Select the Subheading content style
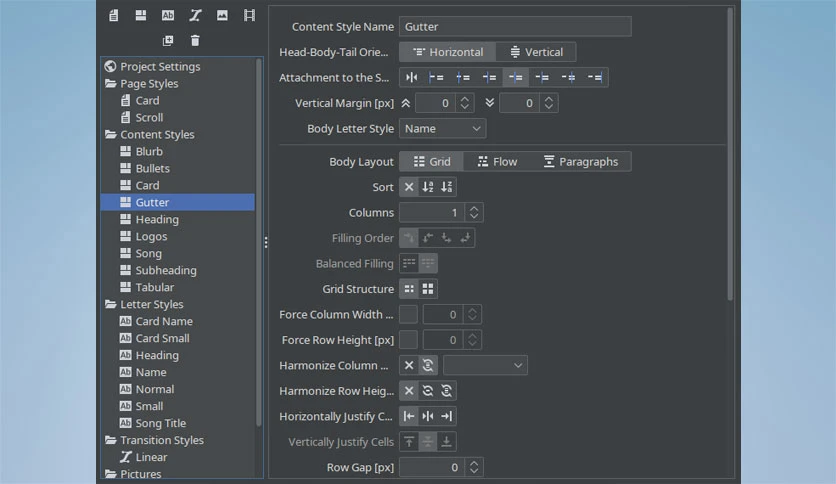Image resolution: width=836 pixels, height=484 pixels. click(166, 270)
